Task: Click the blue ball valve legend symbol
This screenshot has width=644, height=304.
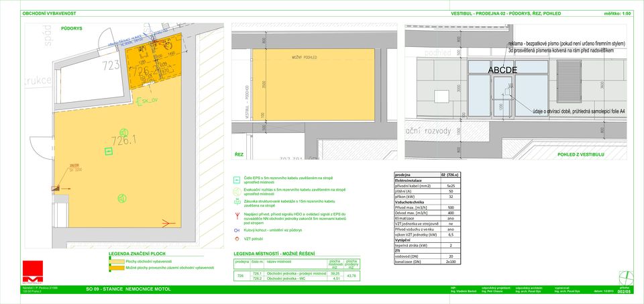Action: tap(237, 230)
